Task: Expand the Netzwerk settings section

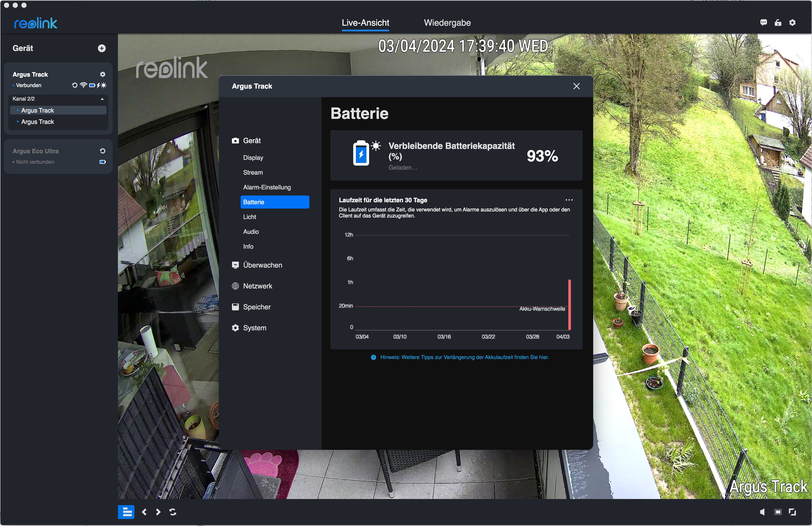Action: tap(257, 286)
